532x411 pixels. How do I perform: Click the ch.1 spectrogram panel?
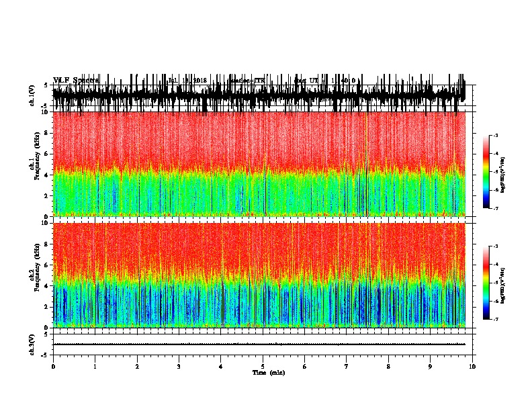(x=259, y=164)
